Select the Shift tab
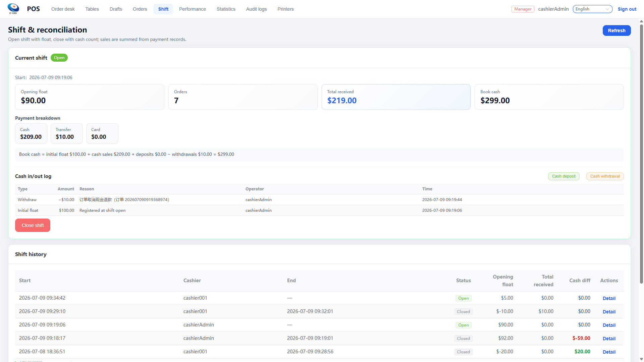Screen dimensions: 644x362 [163, 9]
